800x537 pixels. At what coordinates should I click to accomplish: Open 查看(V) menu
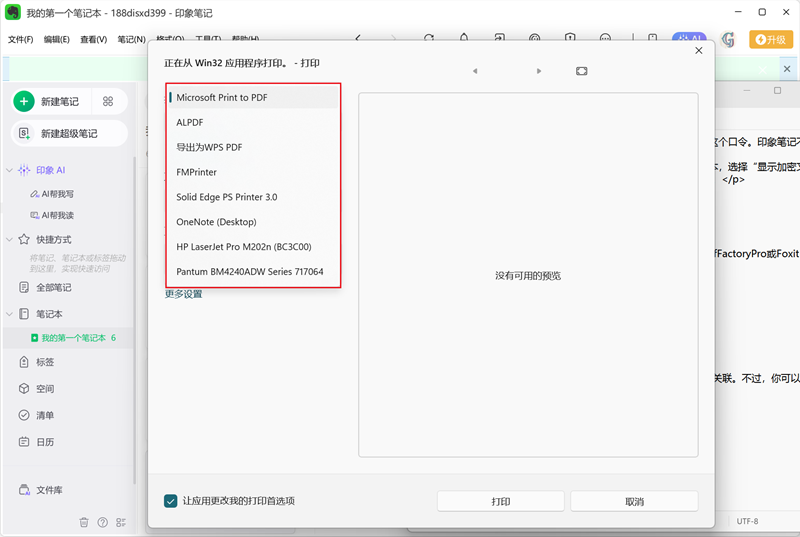[93, 39]
